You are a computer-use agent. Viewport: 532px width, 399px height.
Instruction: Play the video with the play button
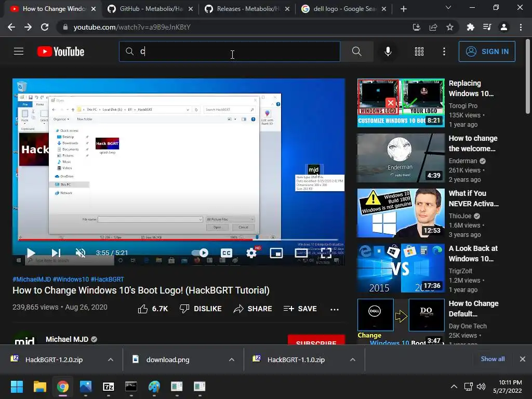point(31,253)
